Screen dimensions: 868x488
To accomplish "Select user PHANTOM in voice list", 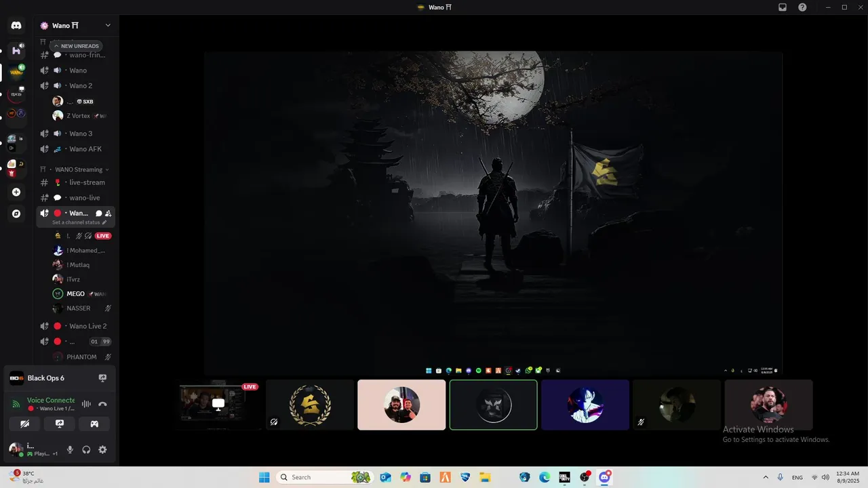I will click(x=80, y=357).
